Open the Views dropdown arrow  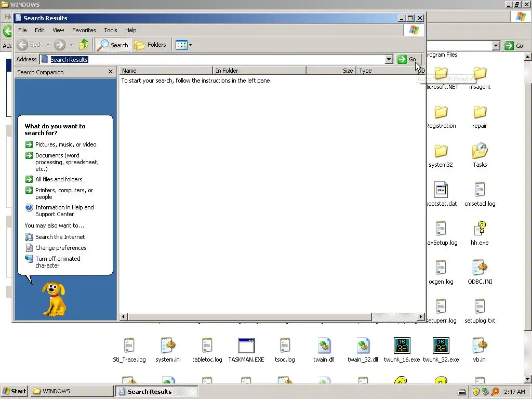[x=190, y=45]
